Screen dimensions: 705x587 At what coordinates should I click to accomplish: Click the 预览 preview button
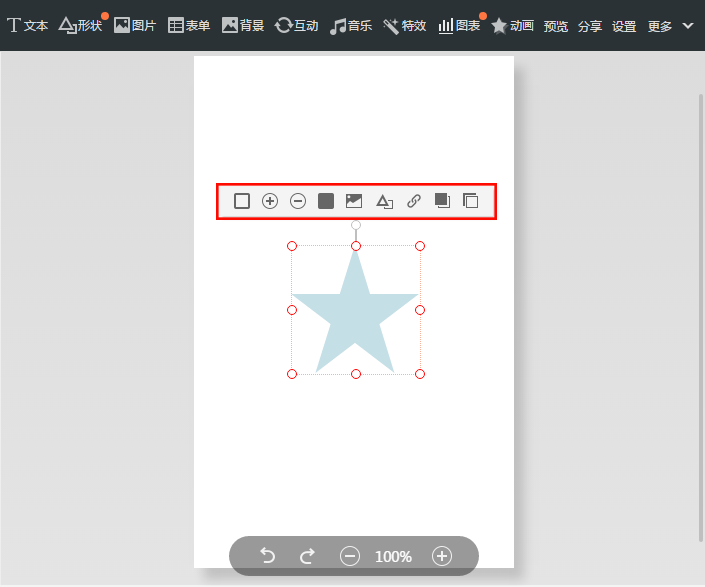(x=556, y=26)
